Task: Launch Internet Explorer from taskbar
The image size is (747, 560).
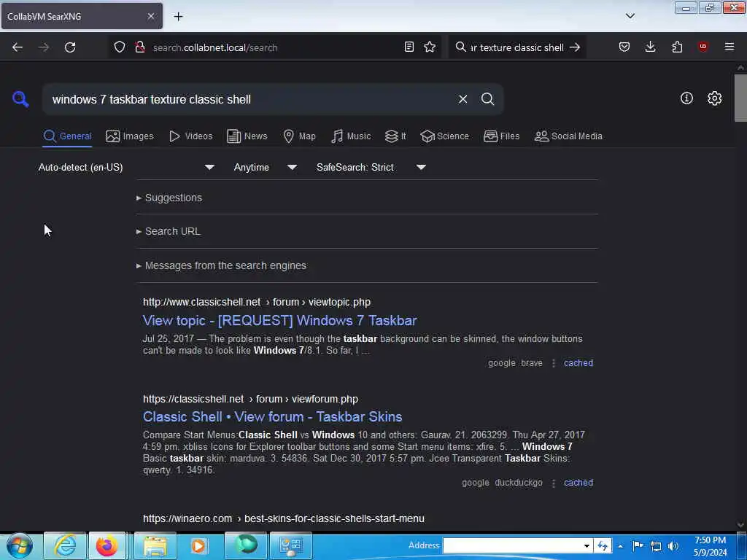Action: tap(65, 545)
